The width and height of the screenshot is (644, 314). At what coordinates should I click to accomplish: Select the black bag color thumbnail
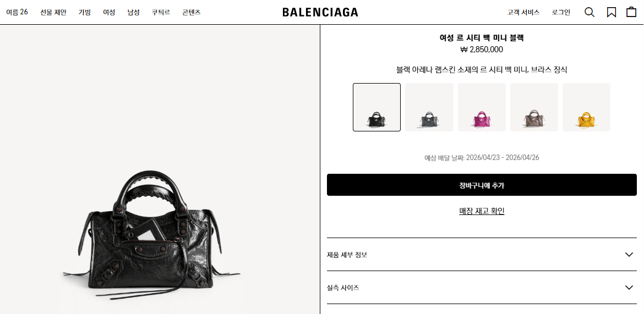point(376,107)
